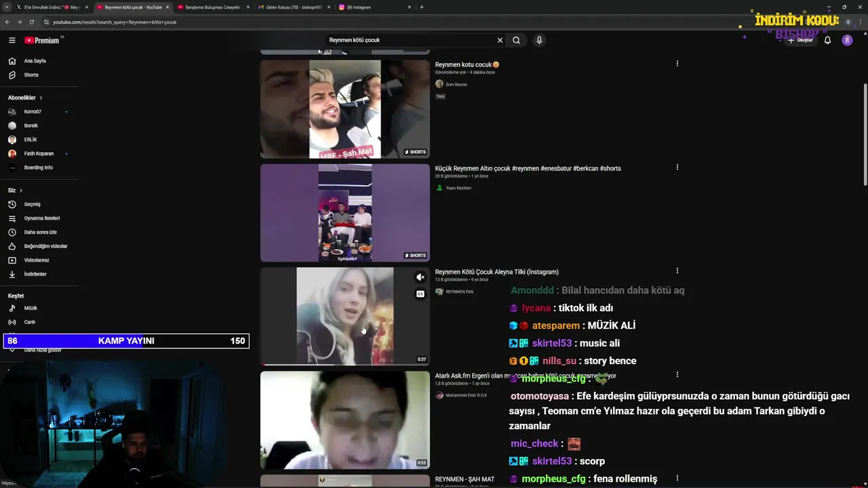Open Shorts in the sidebar
Viewport: 868px width, 488px height.
(x=31, y=75)
